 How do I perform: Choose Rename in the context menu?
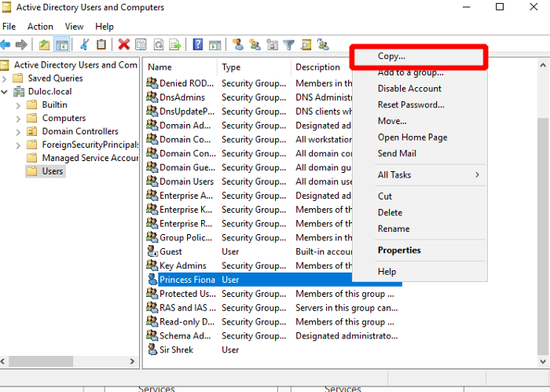tap(420, 229)
